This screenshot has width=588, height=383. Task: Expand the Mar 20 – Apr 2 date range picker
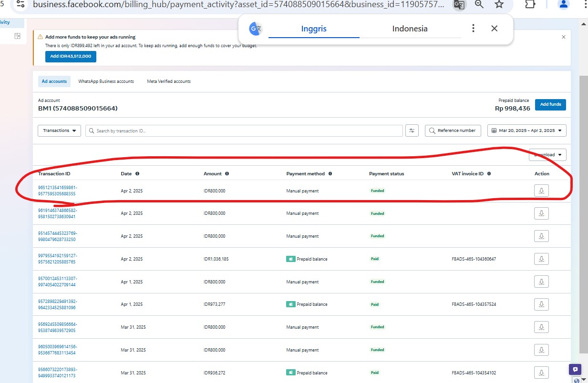(x=527, y=131)
